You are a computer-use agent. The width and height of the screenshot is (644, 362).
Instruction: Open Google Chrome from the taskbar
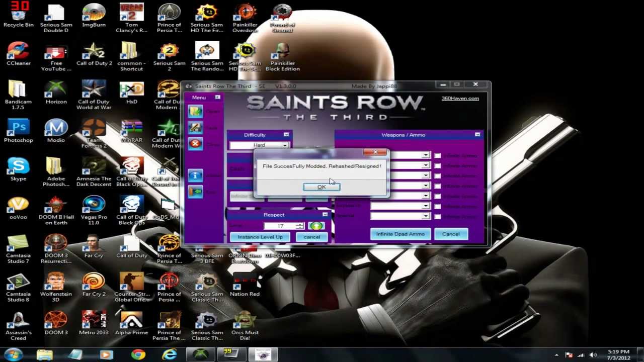(138, 354)
